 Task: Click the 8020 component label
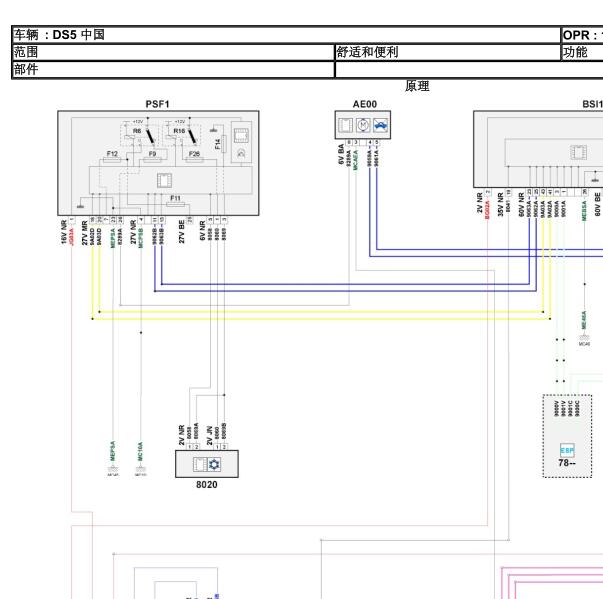(207, 484)
